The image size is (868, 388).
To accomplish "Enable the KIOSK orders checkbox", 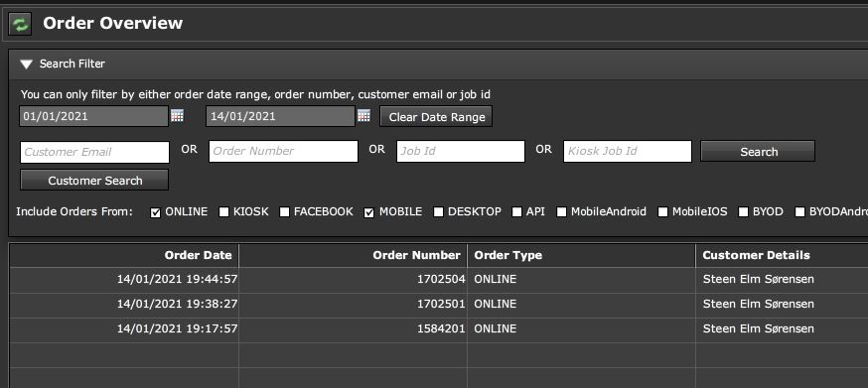I will click(x=223, y=212).
